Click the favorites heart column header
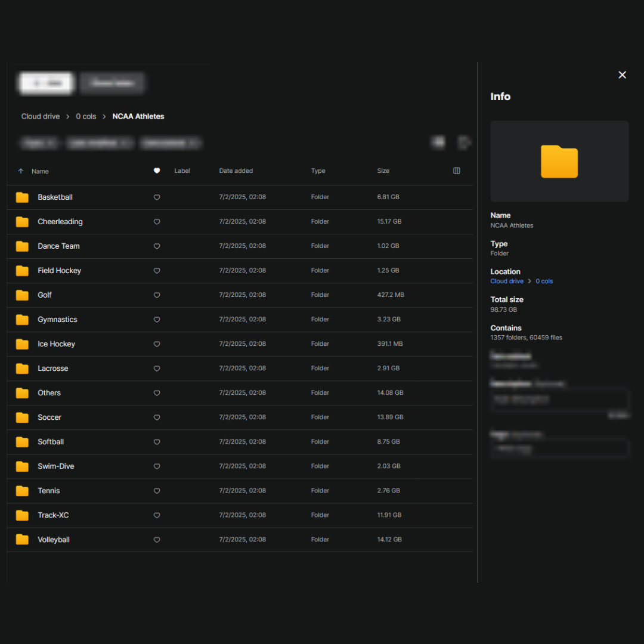This screenshot has height=644, width=644. (157, 171)
